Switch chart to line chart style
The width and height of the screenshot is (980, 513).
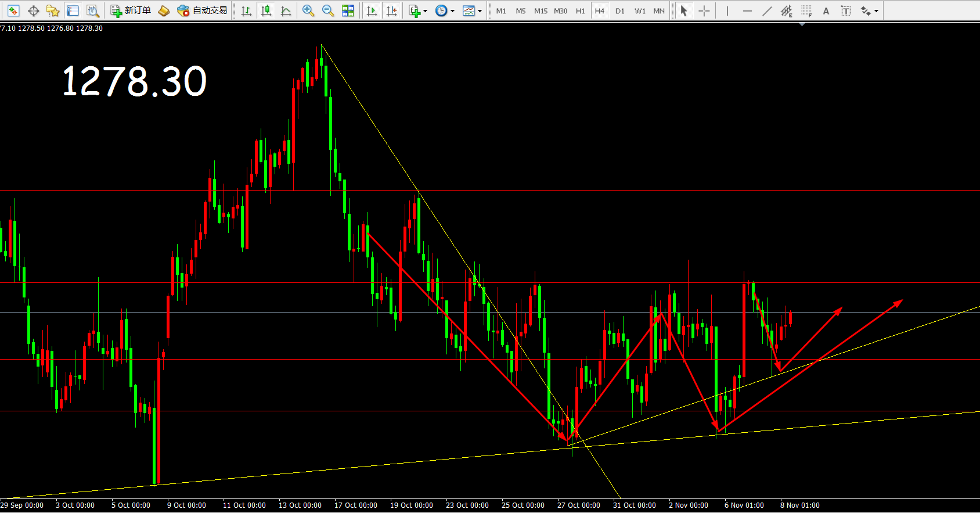point(286,10)
